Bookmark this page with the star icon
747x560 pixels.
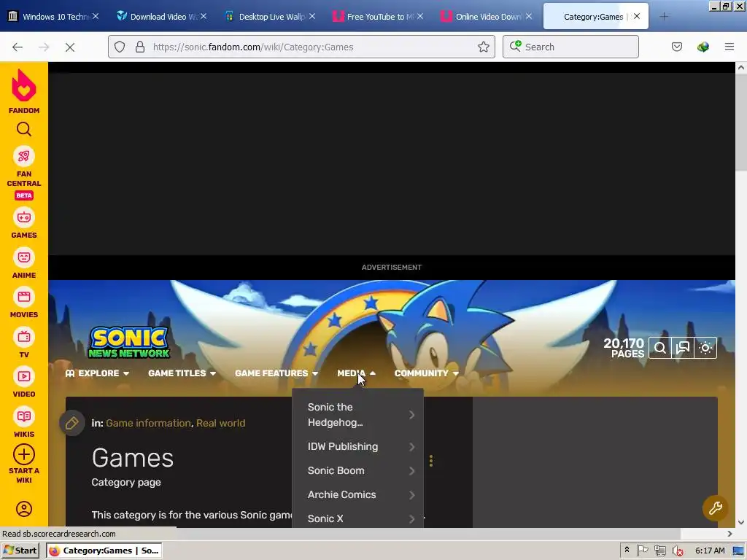484,47
